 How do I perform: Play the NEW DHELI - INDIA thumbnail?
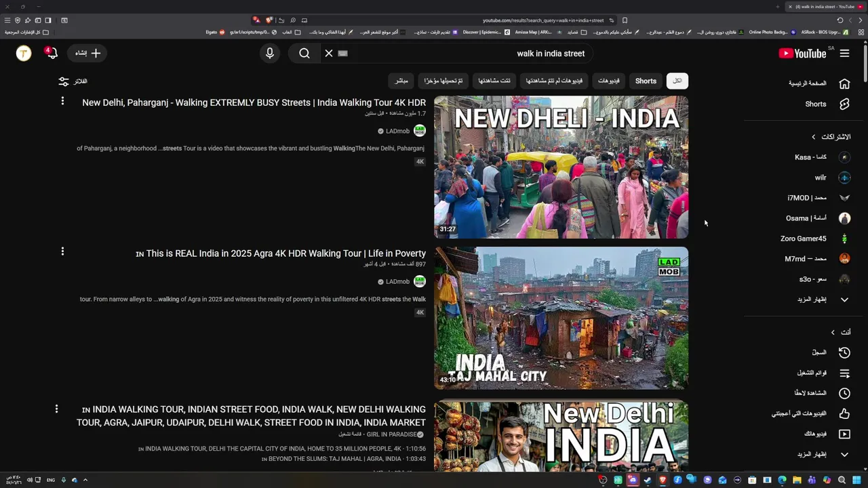point(561,167)
